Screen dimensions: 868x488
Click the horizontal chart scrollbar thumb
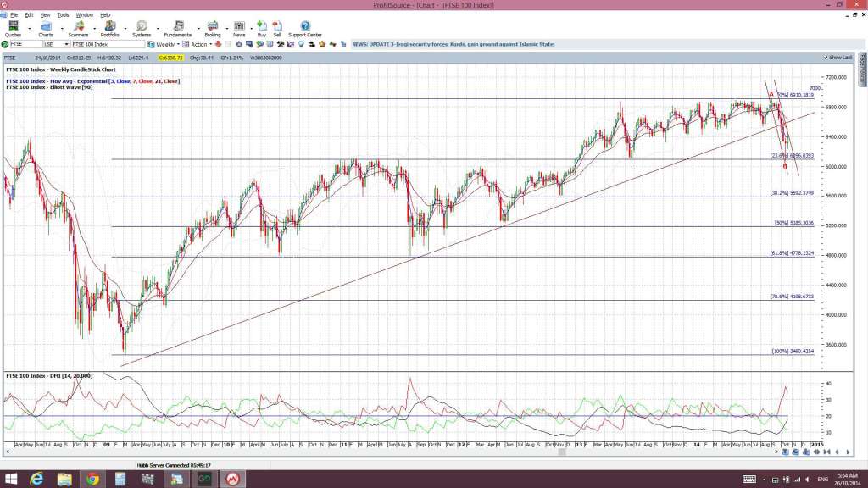(x=562, y=452)
